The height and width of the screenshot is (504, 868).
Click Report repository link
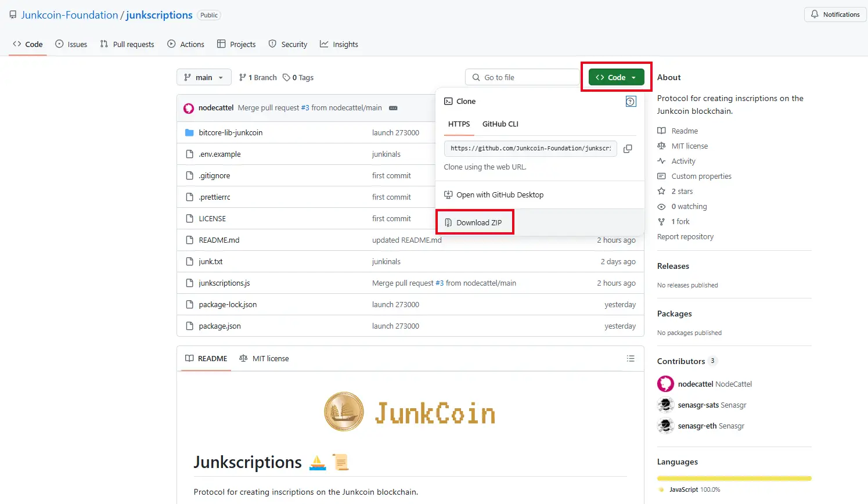pyautogui.click(x=685, y=237)
